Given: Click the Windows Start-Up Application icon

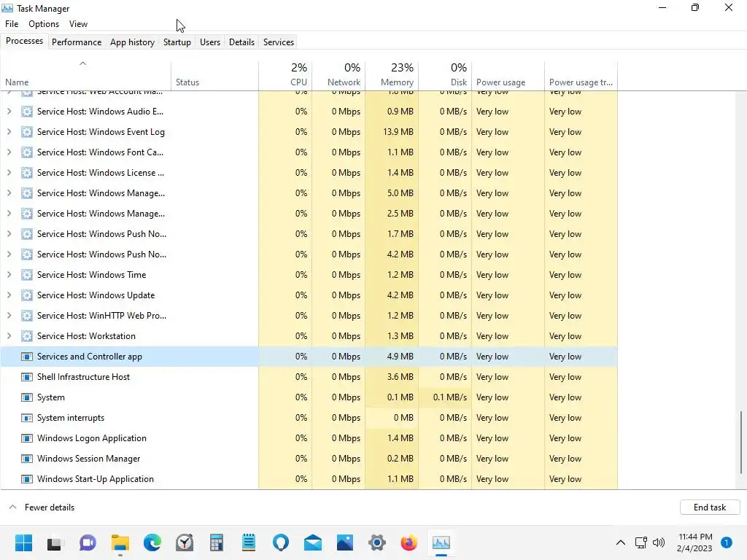Looking at the screenshot, I should pyautogui.click(x=27, y=479).
